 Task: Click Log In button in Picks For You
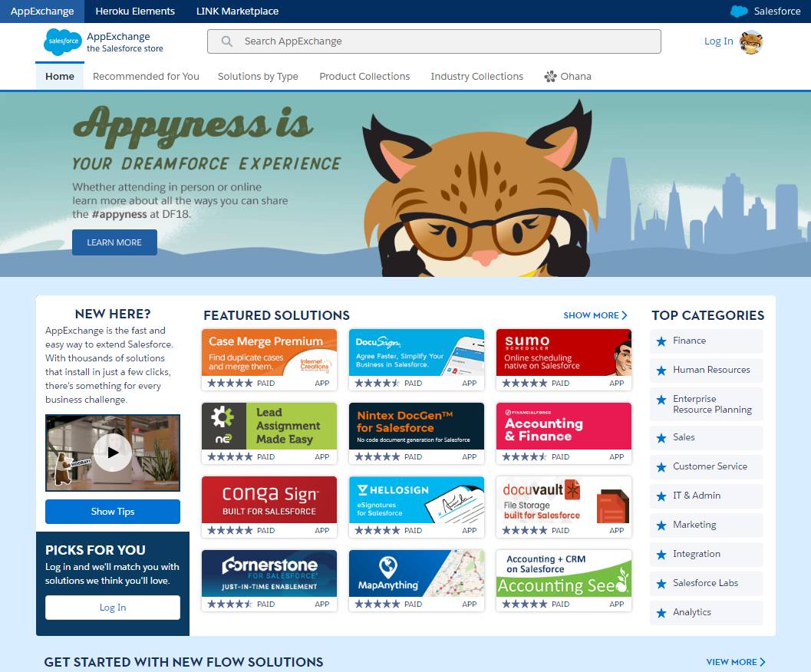[x=113, y=608]
